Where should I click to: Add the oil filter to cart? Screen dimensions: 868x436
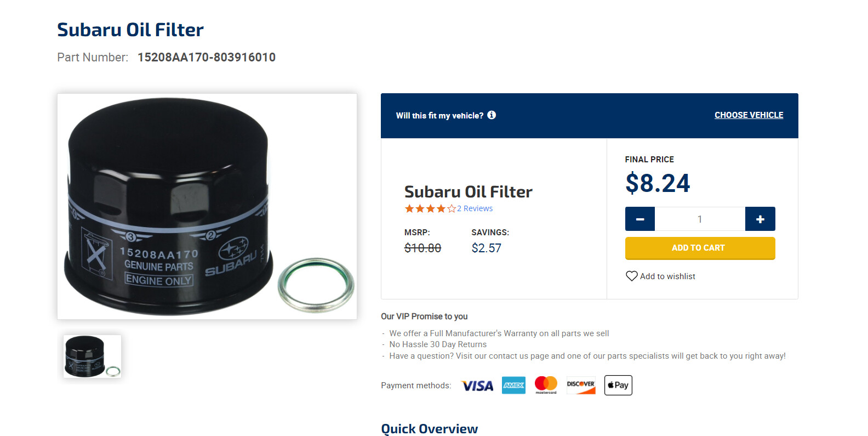pos(700,248)
